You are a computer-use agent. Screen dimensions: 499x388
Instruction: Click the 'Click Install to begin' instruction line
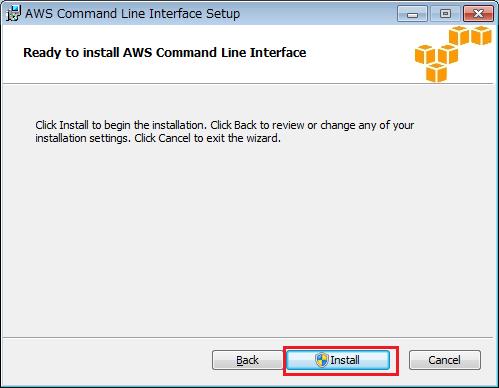[225, 125]
